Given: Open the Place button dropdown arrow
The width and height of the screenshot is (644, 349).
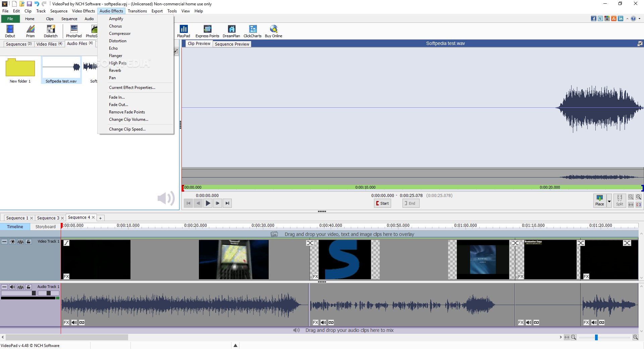Looking at the screenshot, I should [x=609, y=201].
